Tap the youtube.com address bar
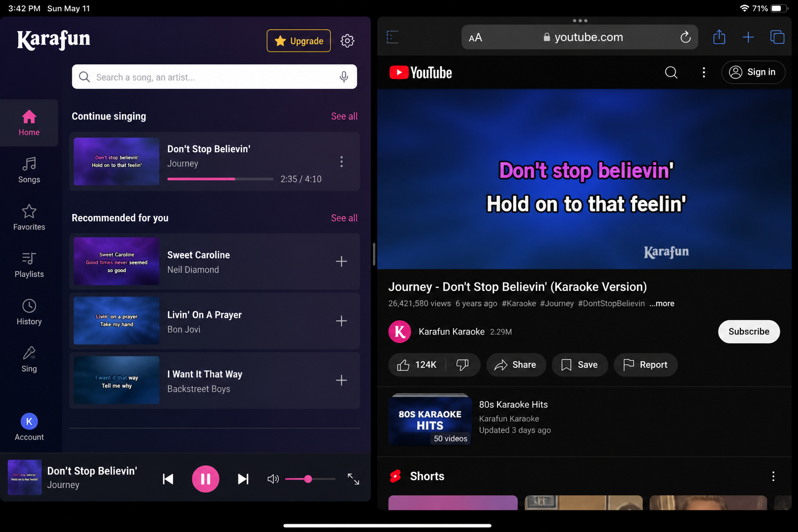Viewport: 798px width, 532px height. pos(580,37)
